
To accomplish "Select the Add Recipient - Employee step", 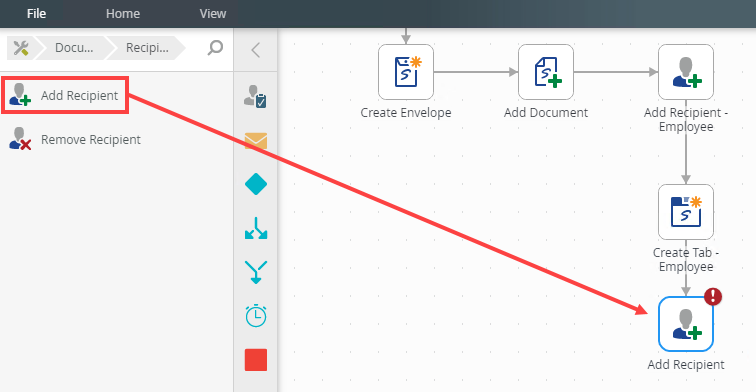I will point(686,72).
